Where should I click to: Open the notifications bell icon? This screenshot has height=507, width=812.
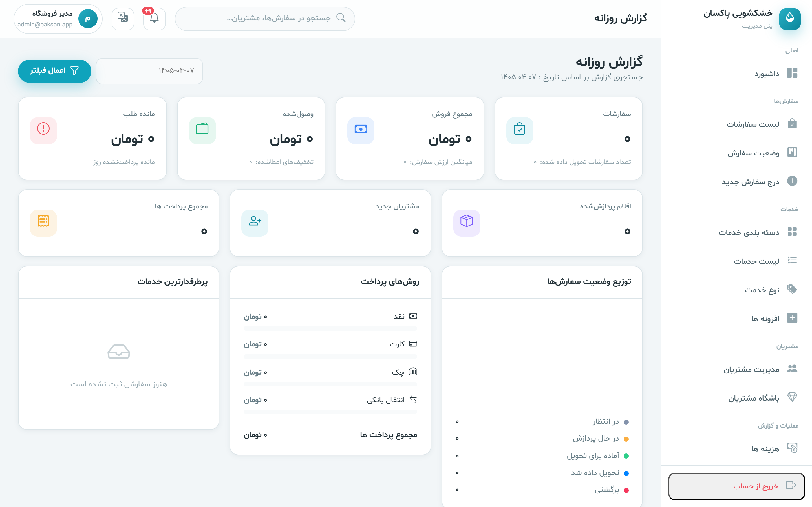(x=154, y=19)
